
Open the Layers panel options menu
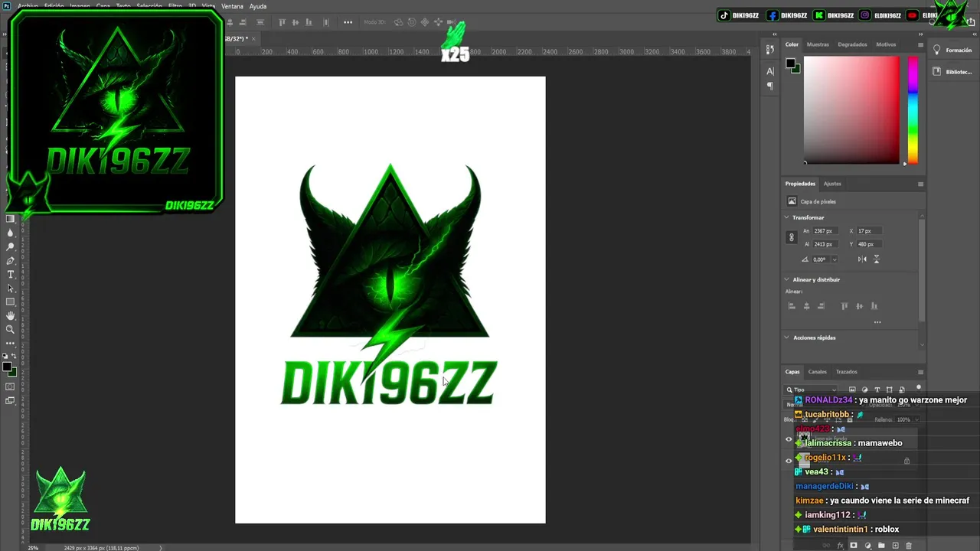click(920, 372)
